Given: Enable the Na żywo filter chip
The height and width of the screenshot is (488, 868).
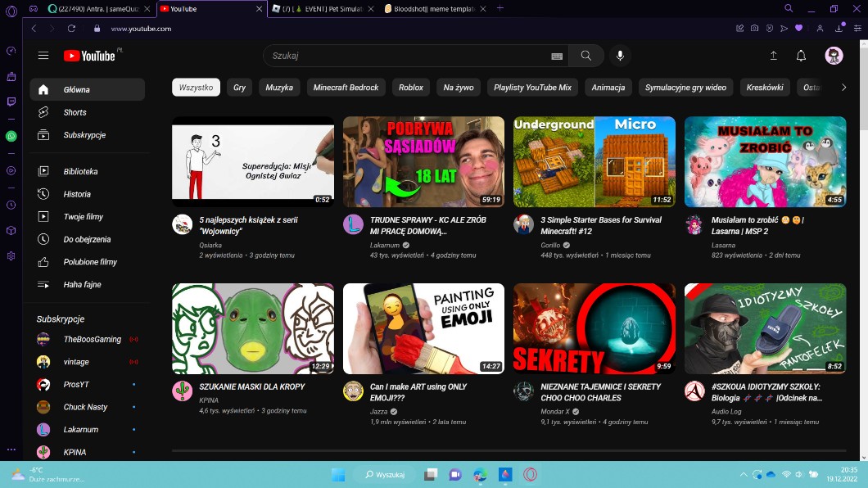Looking at the screenshot, I should pos(459,88).
